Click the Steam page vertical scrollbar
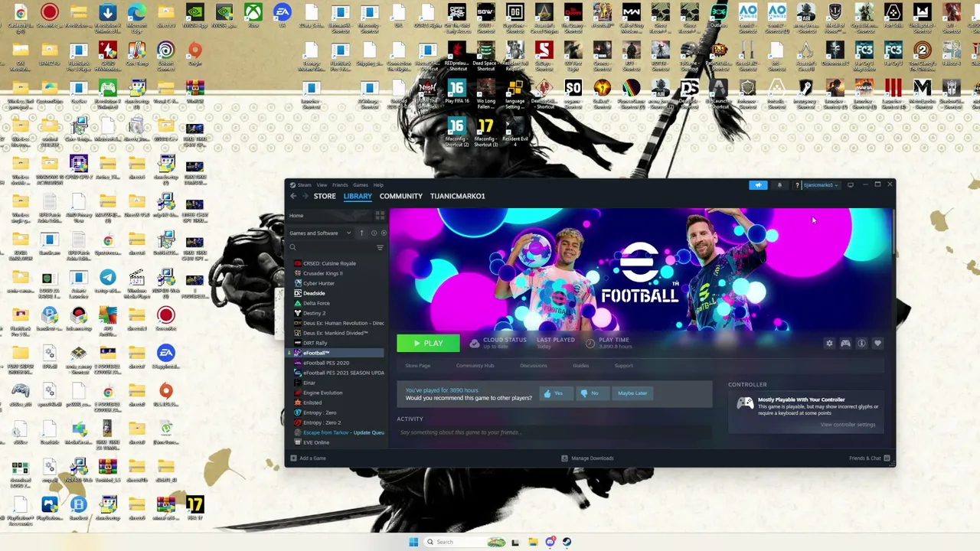980x551 pixels. coord(893,233)
